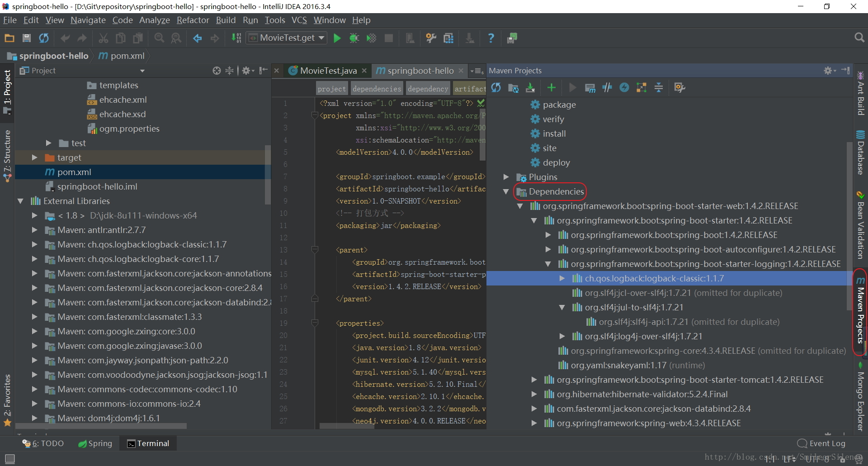Click Collapse All icon in the Project panel

[230, 71]
